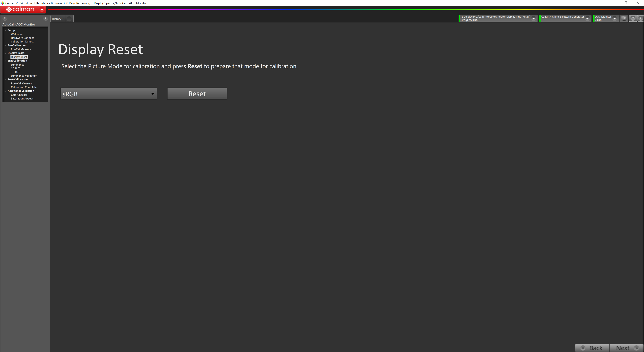Viewport: 644px width, 352px height.
Task: Click the round pin button in workflow panel
Action: pyautogui.click(x=5, y=18)
